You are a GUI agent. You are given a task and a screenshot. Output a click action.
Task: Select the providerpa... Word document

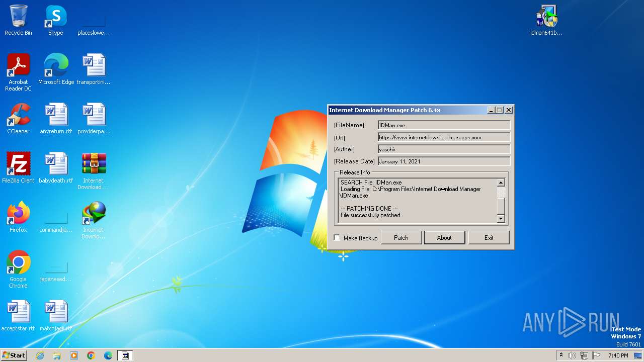tap(93, 119)
